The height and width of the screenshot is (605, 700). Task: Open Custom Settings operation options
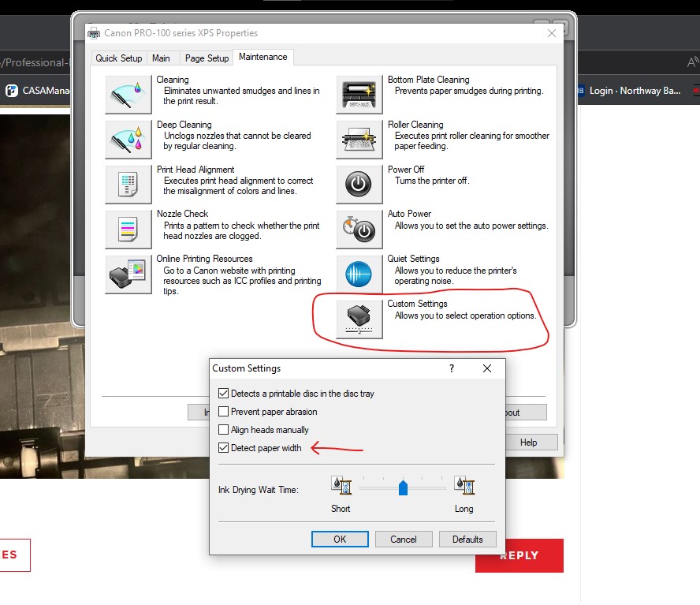[x=359, y=319]
